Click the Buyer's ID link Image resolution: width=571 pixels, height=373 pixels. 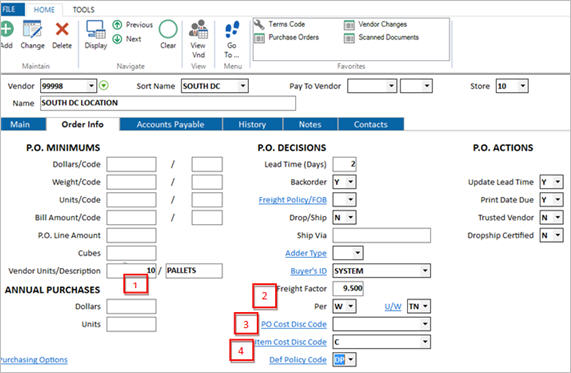[308, 271]
